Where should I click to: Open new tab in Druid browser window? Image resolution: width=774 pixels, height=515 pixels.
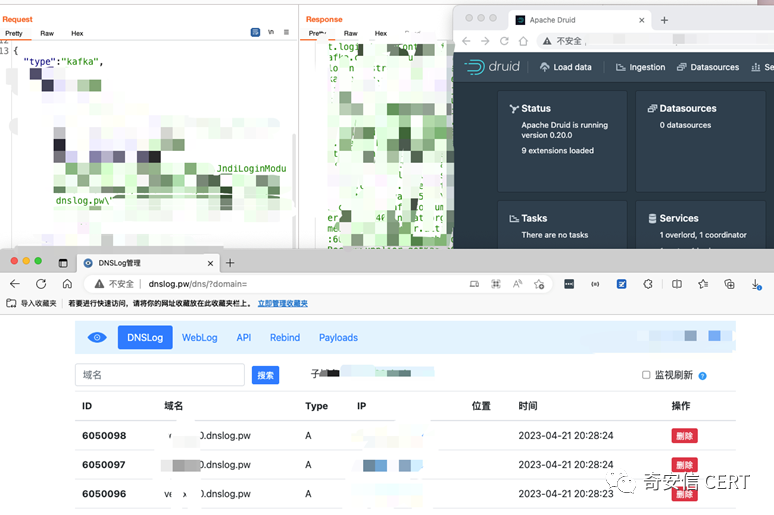pos(664,20)
